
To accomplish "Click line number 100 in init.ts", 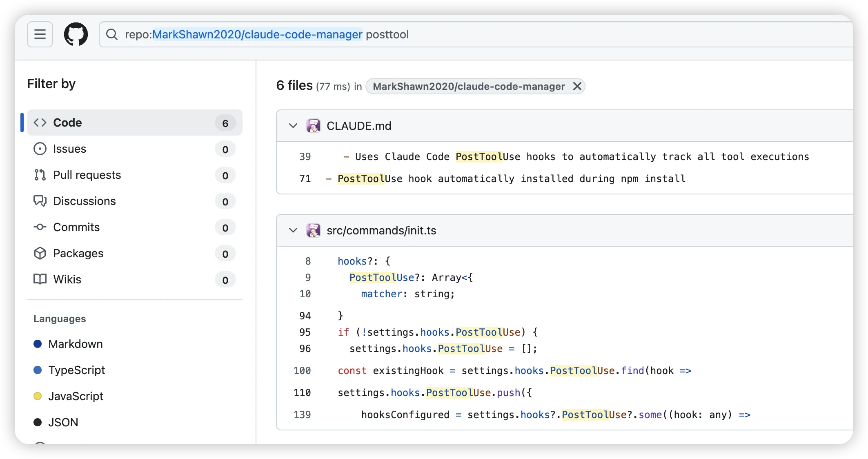I will [302, 371].
